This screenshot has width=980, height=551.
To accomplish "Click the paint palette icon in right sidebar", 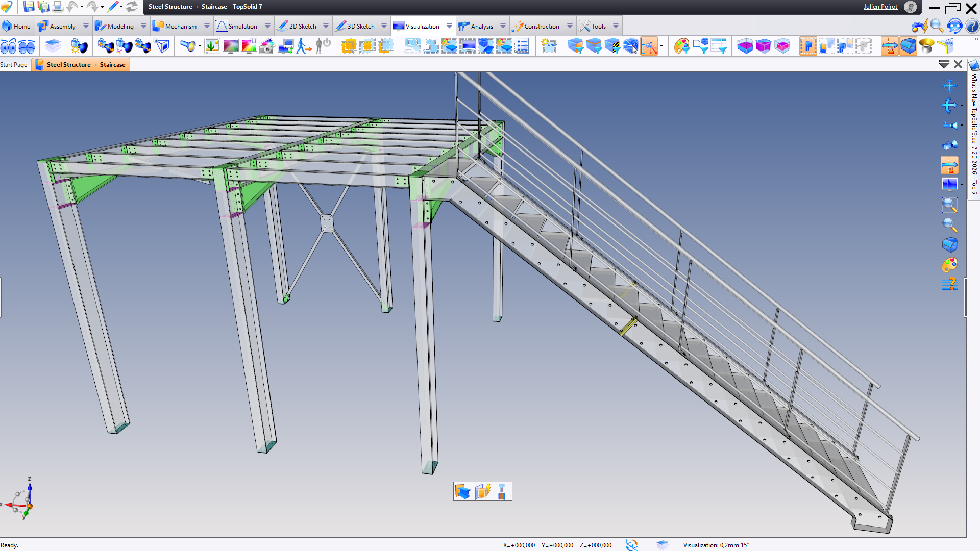I will point(949,265).
